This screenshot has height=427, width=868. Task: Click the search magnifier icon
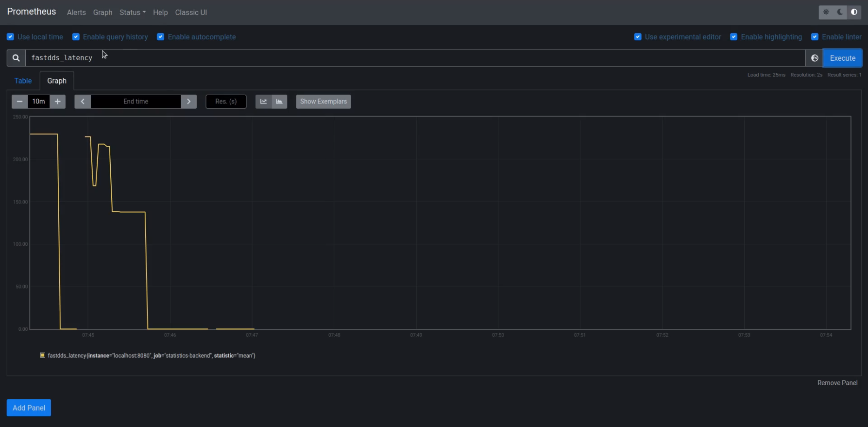pyautogui.click(x=16, y=58)
